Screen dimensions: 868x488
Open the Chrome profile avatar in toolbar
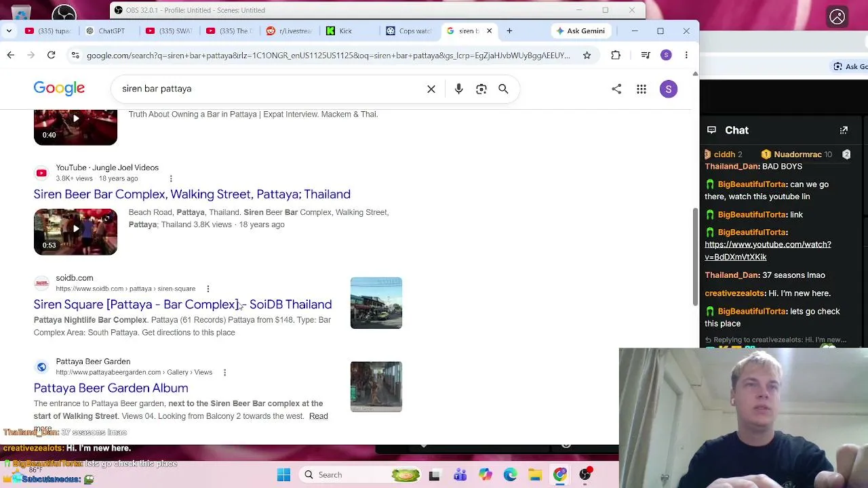(666, 55)
